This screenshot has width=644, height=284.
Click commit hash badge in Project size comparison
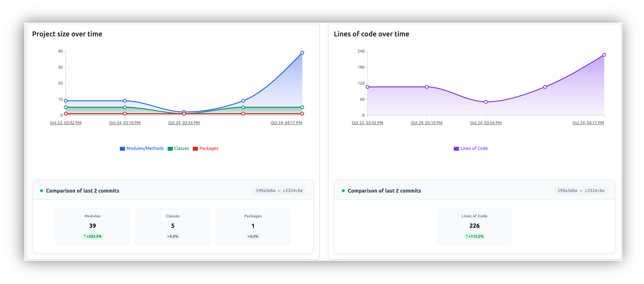click(279, 191)
